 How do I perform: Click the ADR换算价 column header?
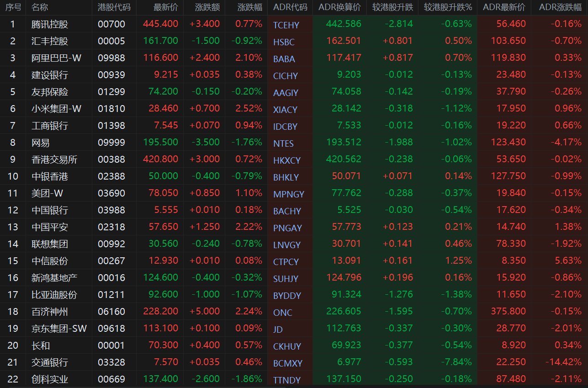(x=339, y=7)
